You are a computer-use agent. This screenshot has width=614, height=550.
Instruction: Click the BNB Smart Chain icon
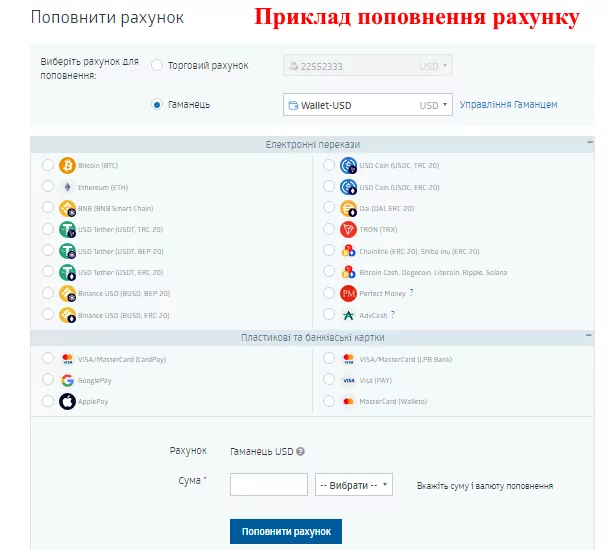click(67, 208)
